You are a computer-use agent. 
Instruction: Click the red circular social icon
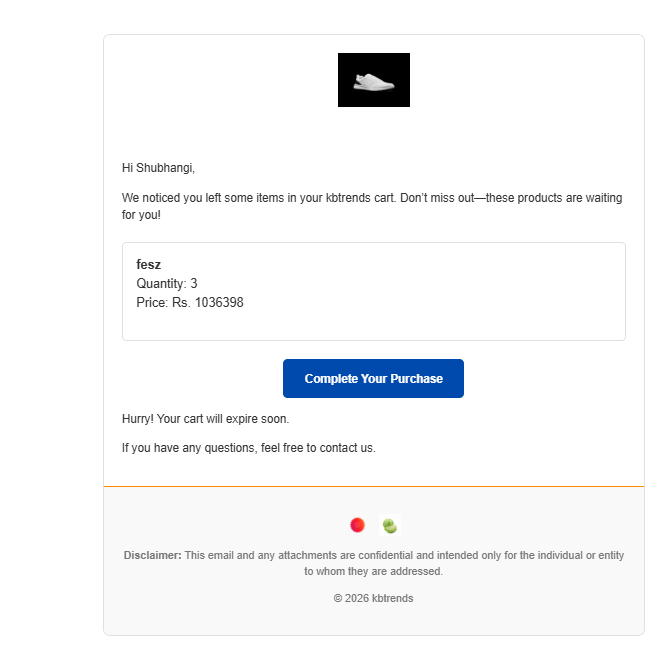click(x=357, y=525)
